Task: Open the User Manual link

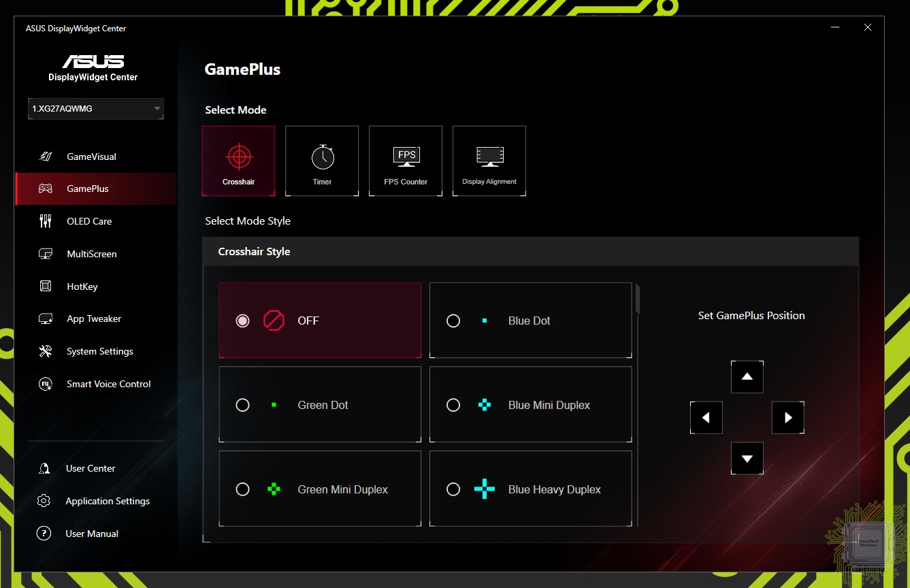Action: pos(91,534)
